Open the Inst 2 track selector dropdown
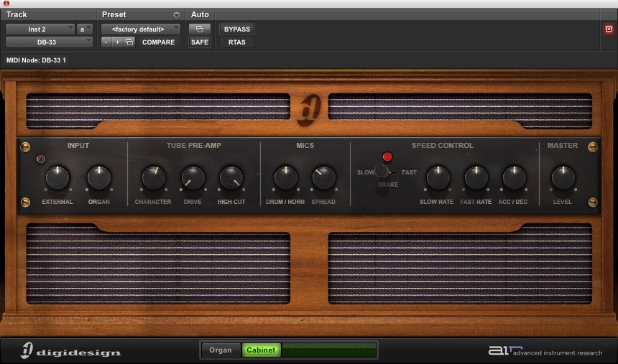 click(40, 29)
